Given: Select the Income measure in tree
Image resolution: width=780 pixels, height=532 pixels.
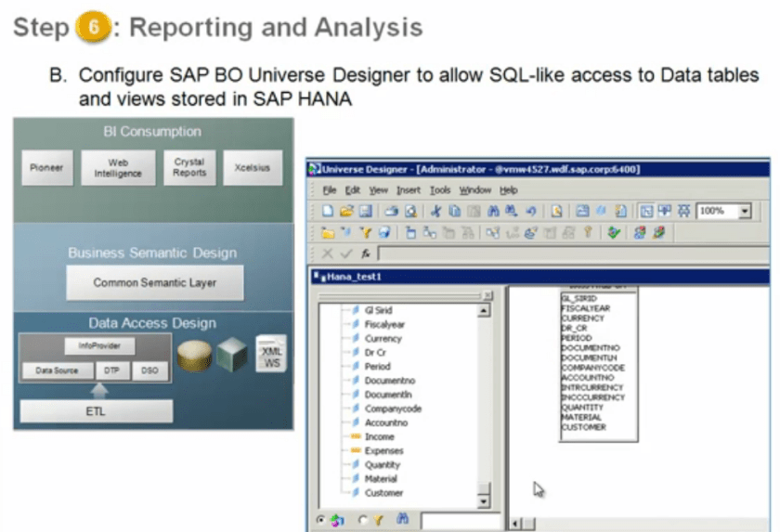Looking at the screenshot, I should (379, 436).
